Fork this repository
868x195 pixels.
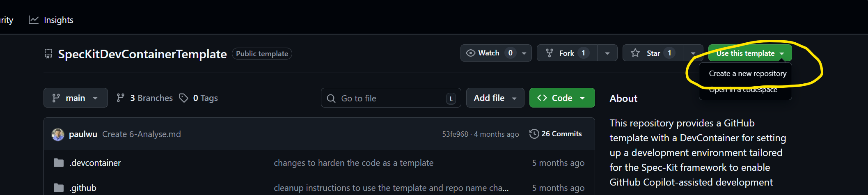(x=567, y=53)
